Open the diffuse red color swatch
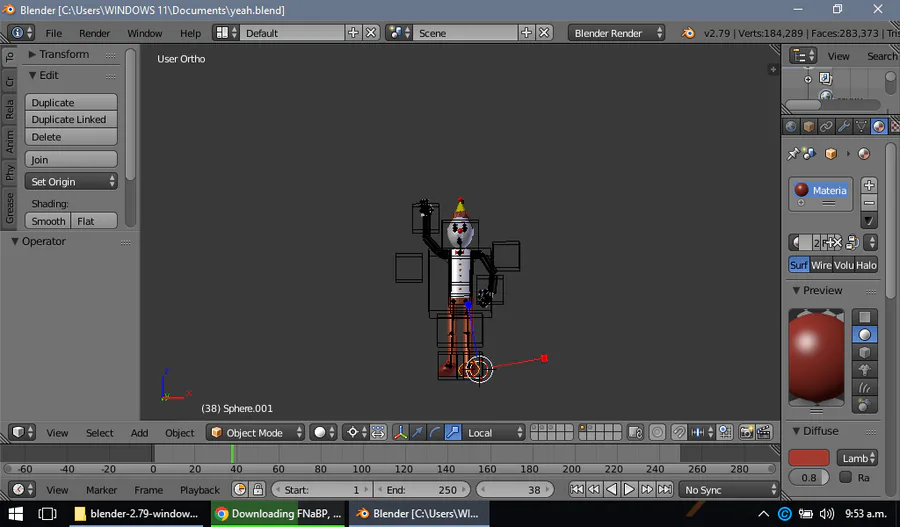This screenshot has width=900, height=527. [x=809, y=458]
